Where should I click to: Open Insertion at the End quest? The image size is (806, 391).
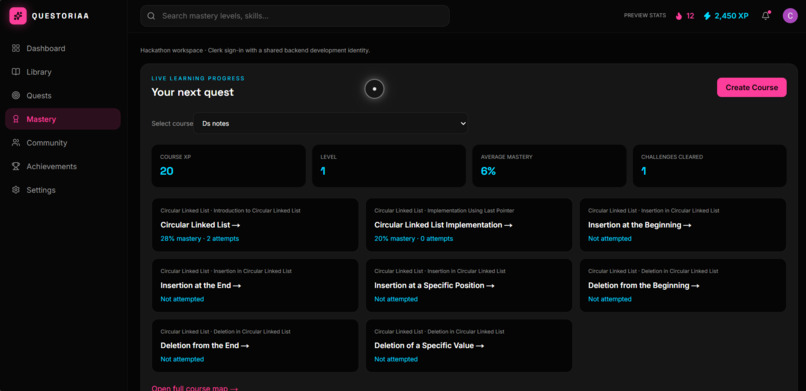tap(255, 285)
